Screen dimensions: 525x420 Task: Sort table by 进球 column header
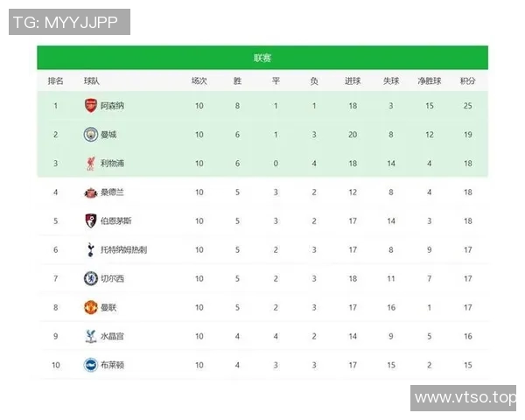pyautogui.click(x=353, y=81)
